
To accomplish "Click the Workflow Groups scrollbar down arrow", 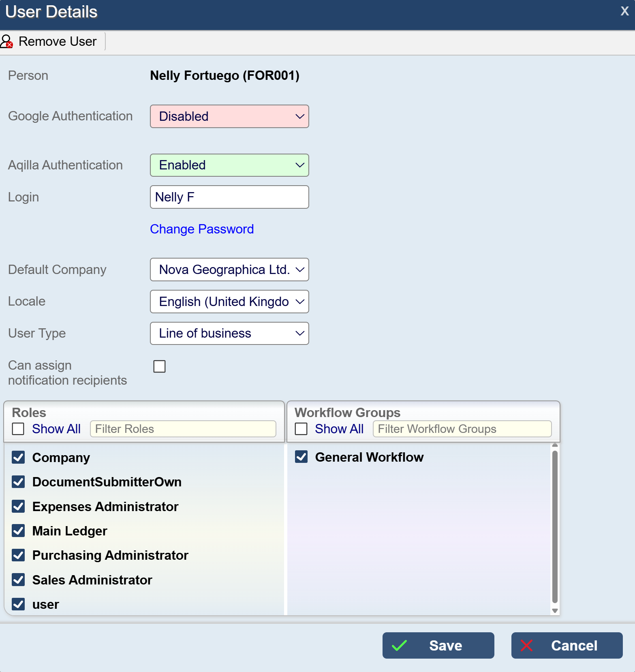I will (x=555, y=611).
